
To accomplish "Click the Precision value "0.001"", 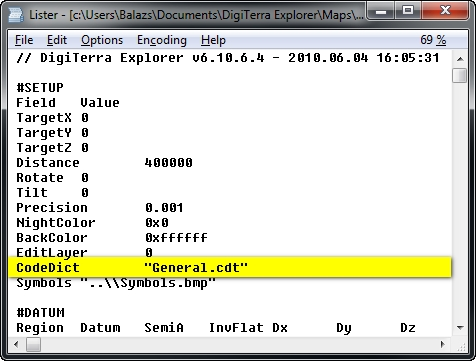I will pyautogui.click(x=164, y=208).
